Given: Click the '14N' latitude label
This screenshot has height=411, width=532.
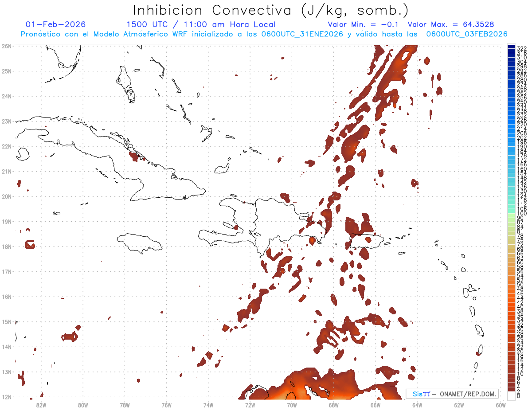Looking at the screenshot, I should point(7,347).
